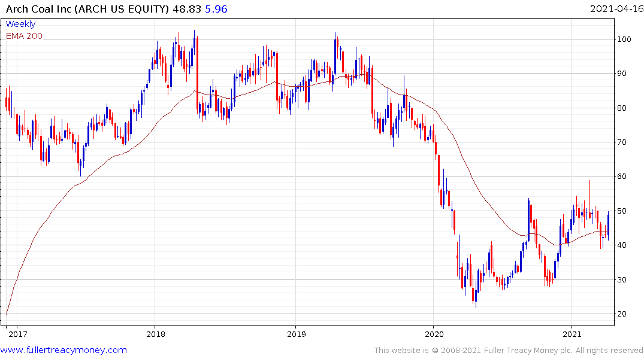Click the 30 price axis label
The image size is (644, 359).
click(622, 280)
